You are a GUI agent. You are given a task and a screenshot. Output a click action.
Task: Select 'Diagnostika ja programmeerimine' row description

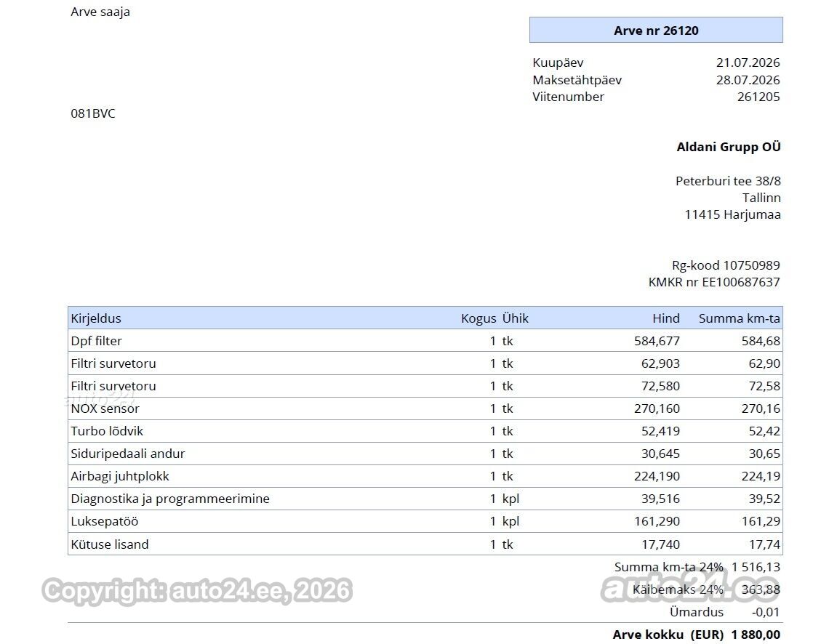(x=170, y=499)
